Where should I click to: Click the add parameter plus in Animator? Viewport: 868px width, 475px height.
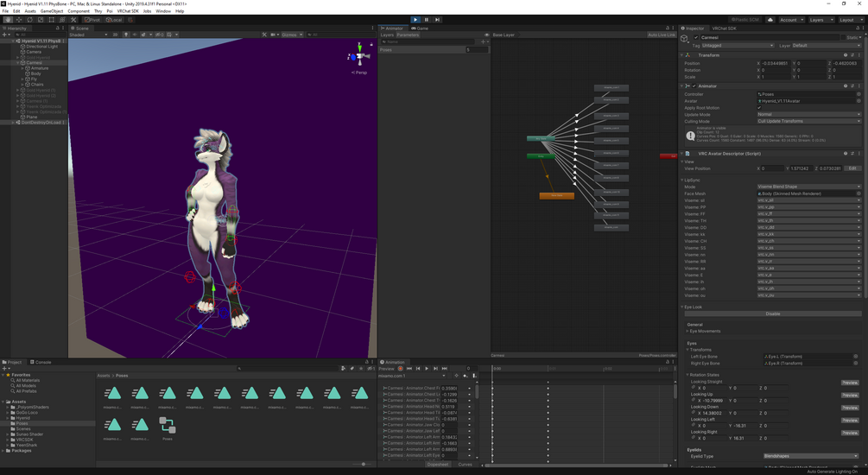(484, 41)
